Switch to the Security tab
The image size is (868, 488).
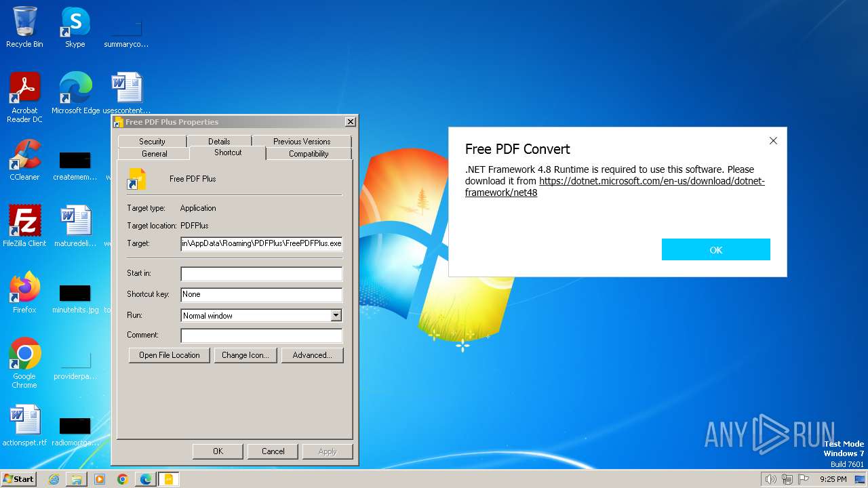pyautogui.click(x=152, y=141)
